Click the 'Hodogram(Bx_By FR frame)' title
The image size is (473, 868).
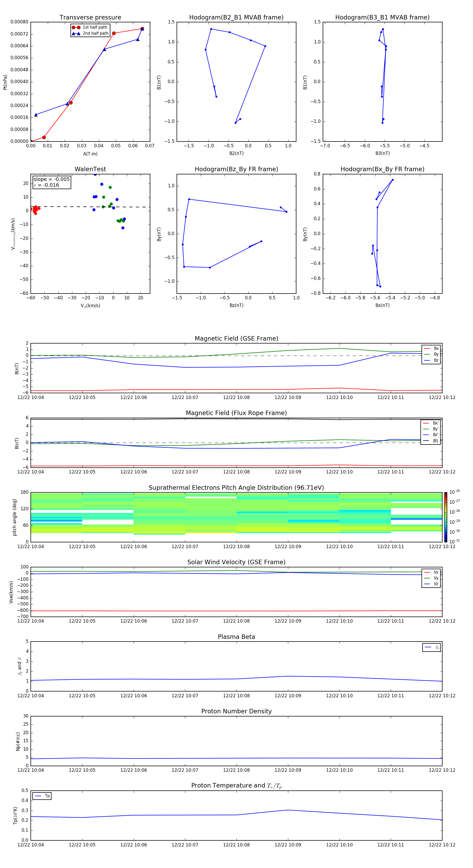382,169
